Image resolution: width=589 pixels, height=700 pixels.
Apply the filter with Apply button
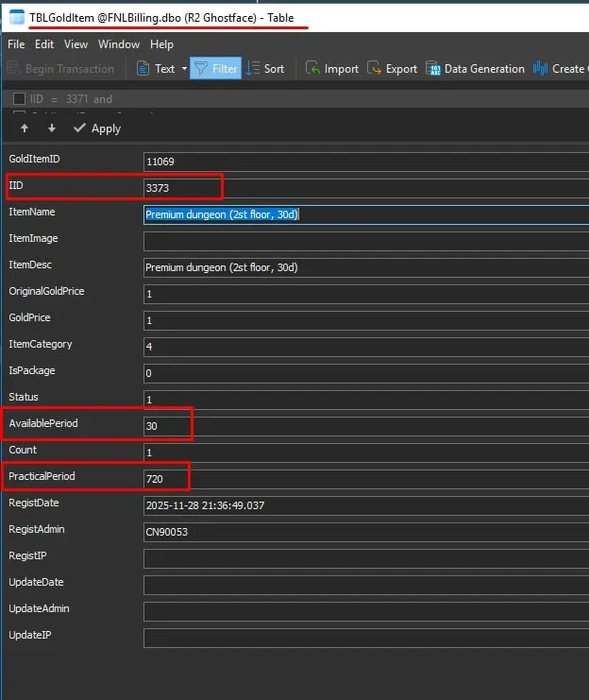(97, 128)
